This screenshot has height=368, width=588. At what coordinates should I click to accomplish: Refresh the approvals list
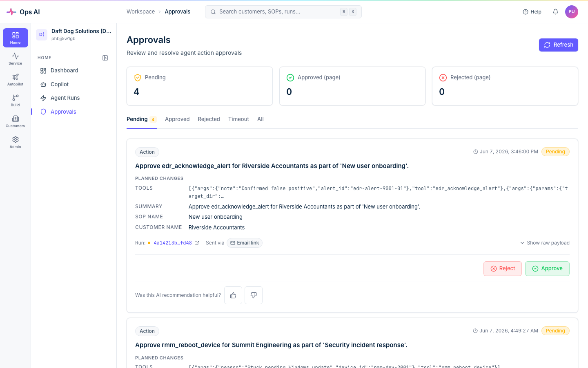[x=559, y=45]
